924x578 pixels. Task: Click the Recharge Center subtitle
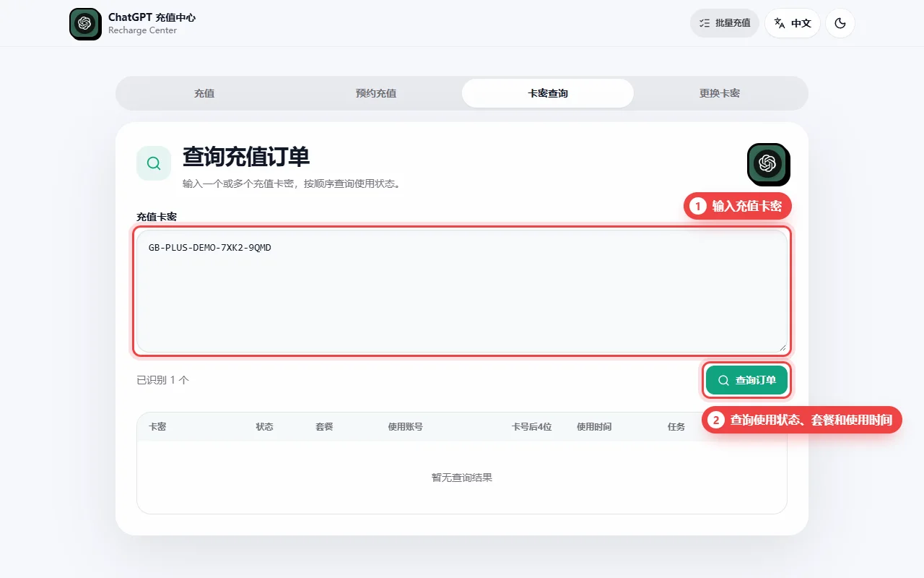[142, 30]
